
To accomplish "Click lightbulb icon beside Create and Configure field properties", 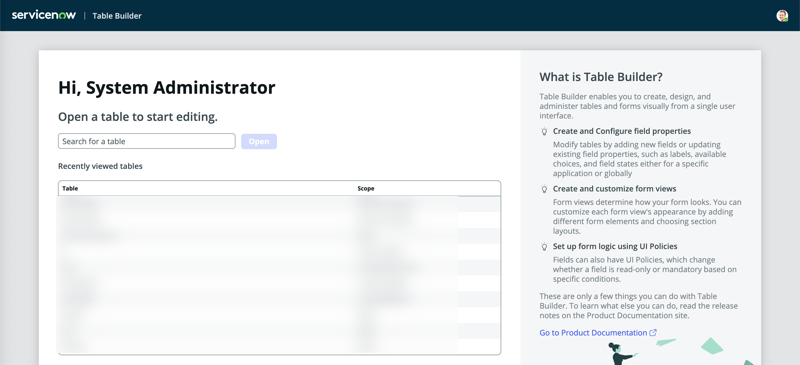I will pos(544,131).
